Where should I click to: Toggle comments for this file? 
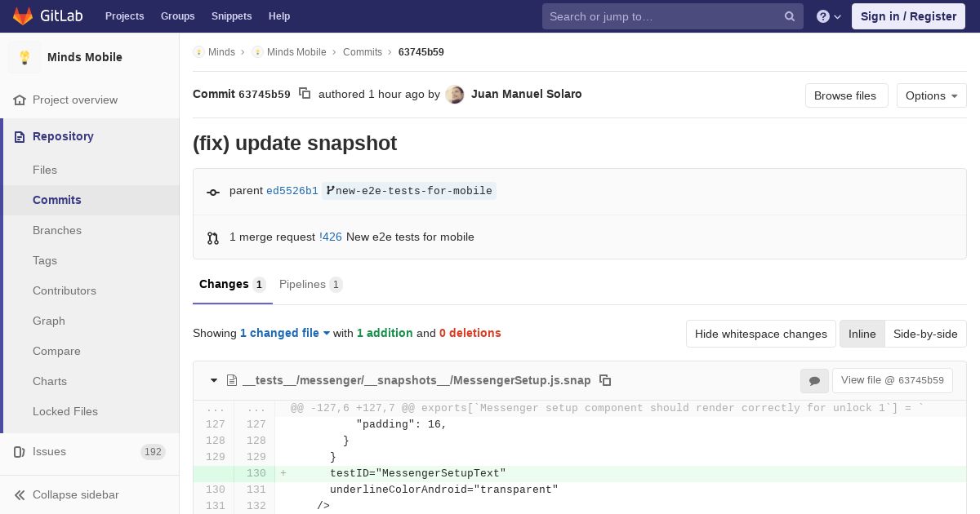point(814,380)
